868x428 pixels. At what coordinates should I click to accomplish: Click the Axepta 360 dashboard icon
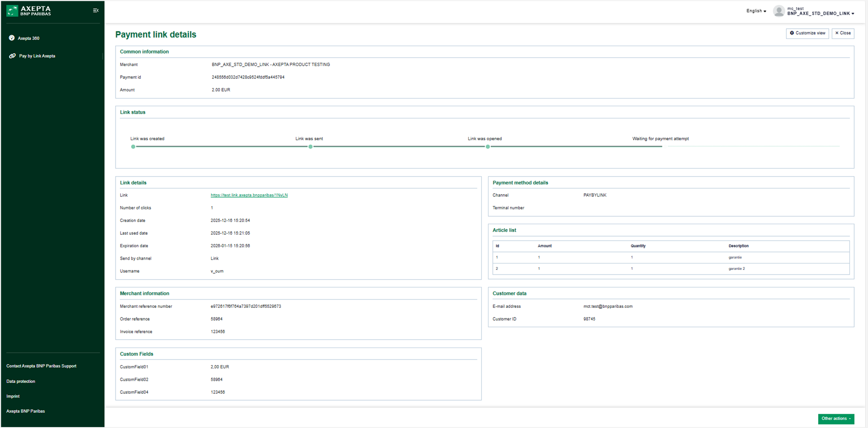(x=12, y=38)
